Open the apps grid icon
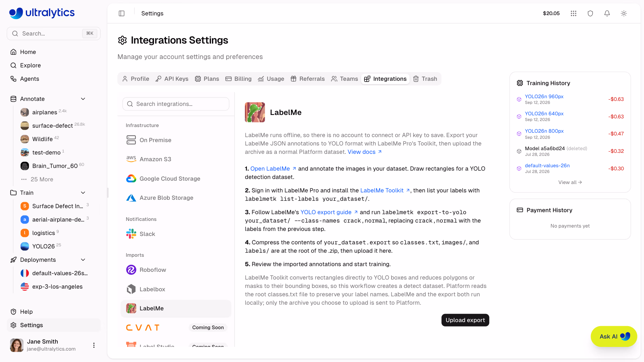This screenshot has width=644, height=362. tap(574, 13)
